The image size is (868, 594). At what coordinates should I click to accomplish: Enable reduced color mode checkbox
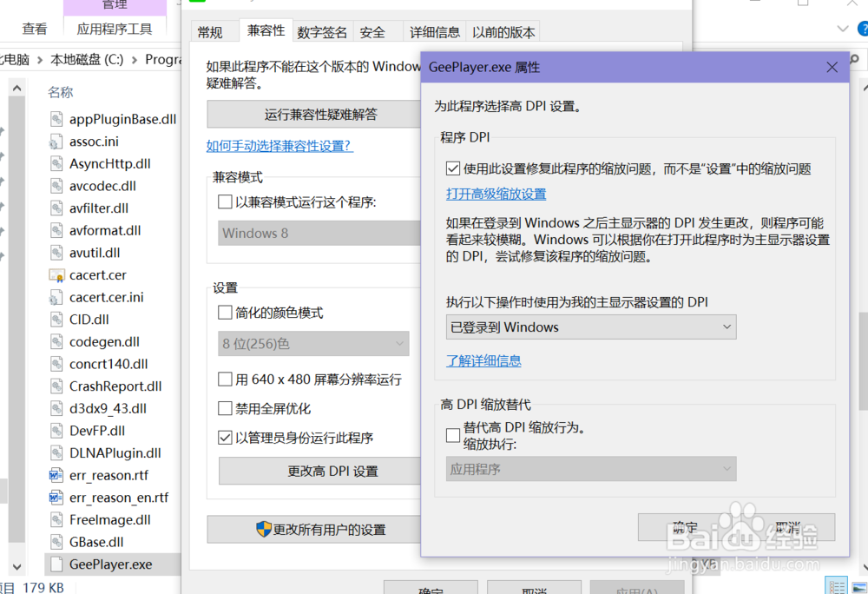(225, 313)
